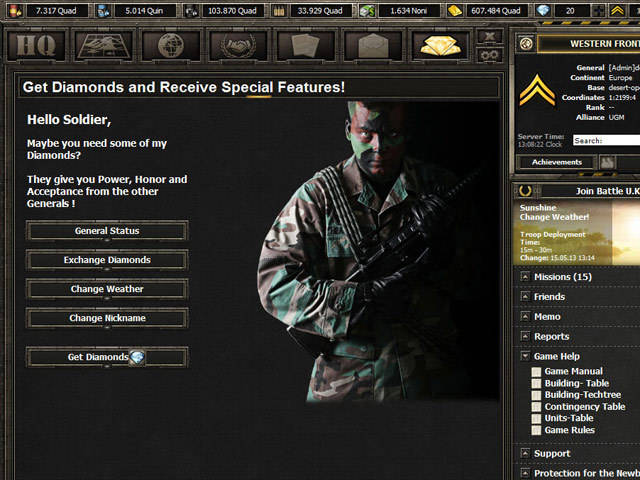Viewport: 640px width, 480px height.
Task: Click the General Status button
Action: pos(107,231)
